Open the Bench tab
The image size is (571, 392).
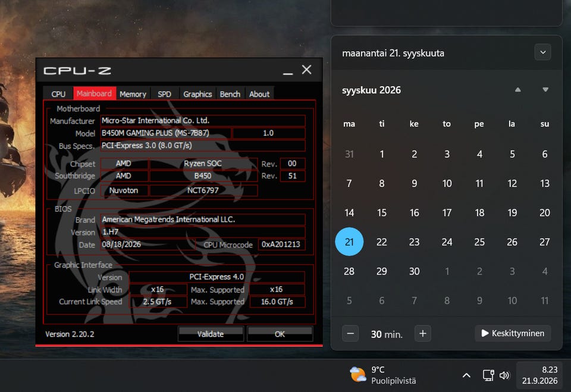[230, 94]
